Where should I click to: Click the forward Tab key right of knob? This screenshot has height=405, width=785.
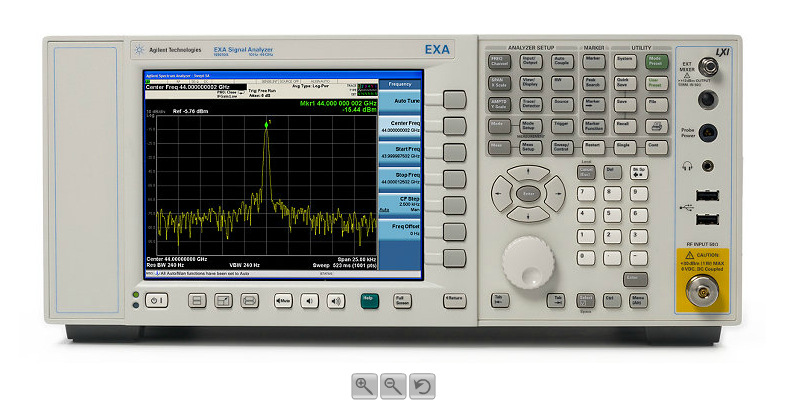click(557, 300)
